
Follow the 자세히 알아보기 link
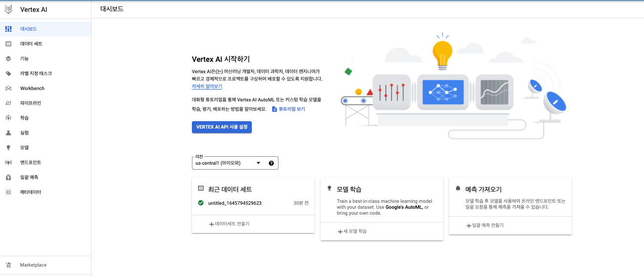(x=207, y=87)
